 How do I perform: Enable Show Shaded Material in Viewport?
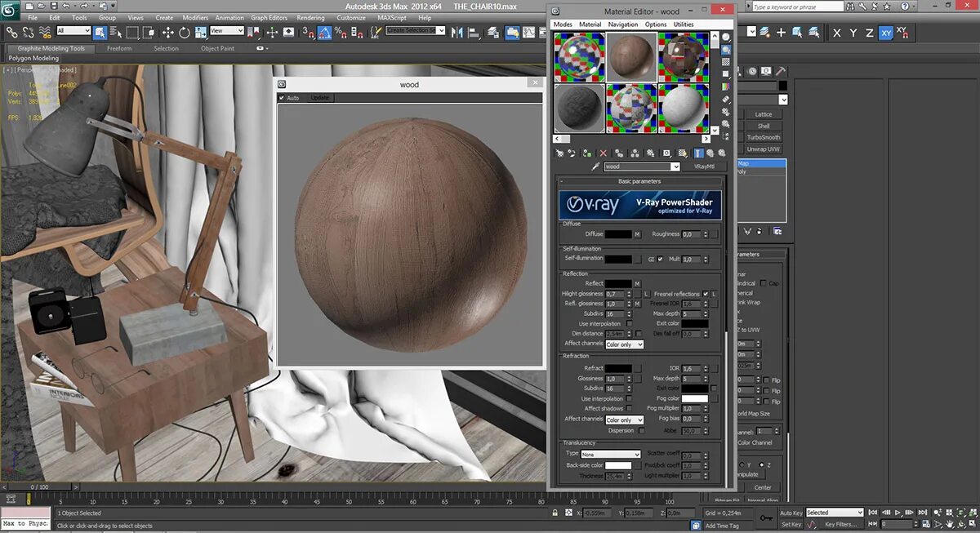[682, 154]
